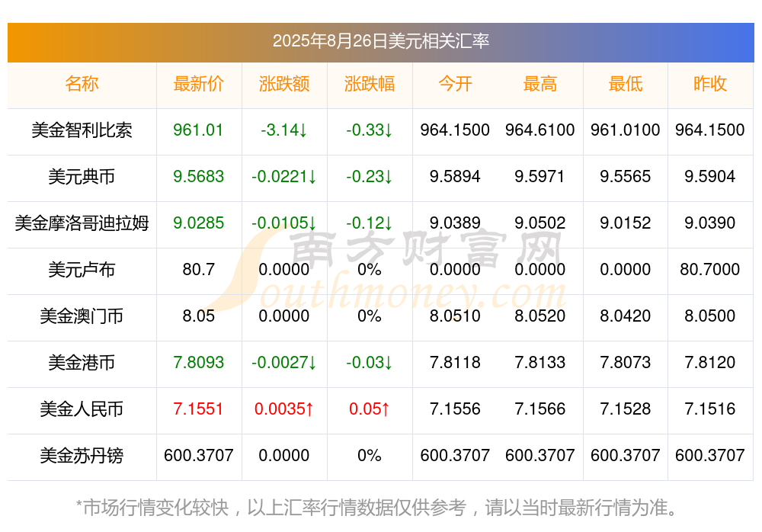Click previous close 80.7000

(710, 269)
